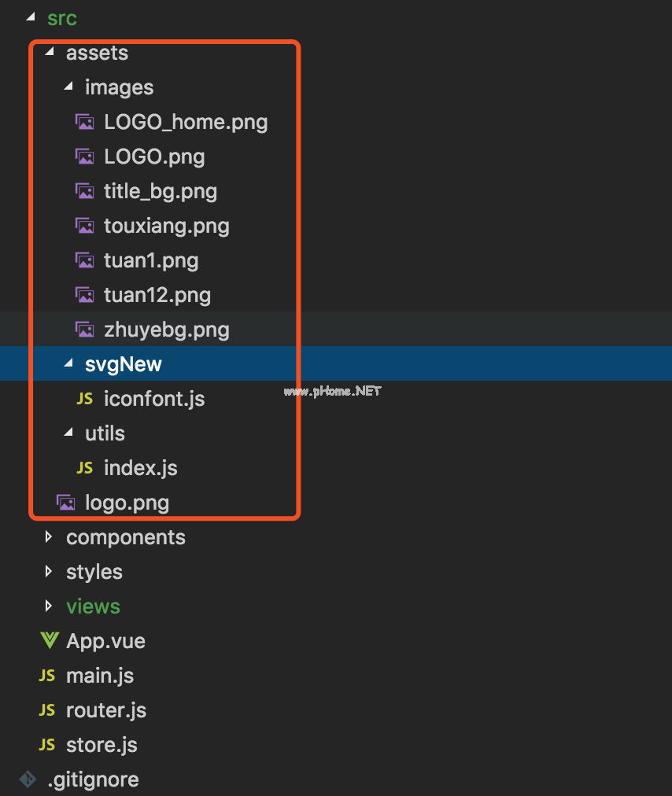Select the tuan12.png file
The width and height of the screenshot is (672, 796).
point(157,295)
